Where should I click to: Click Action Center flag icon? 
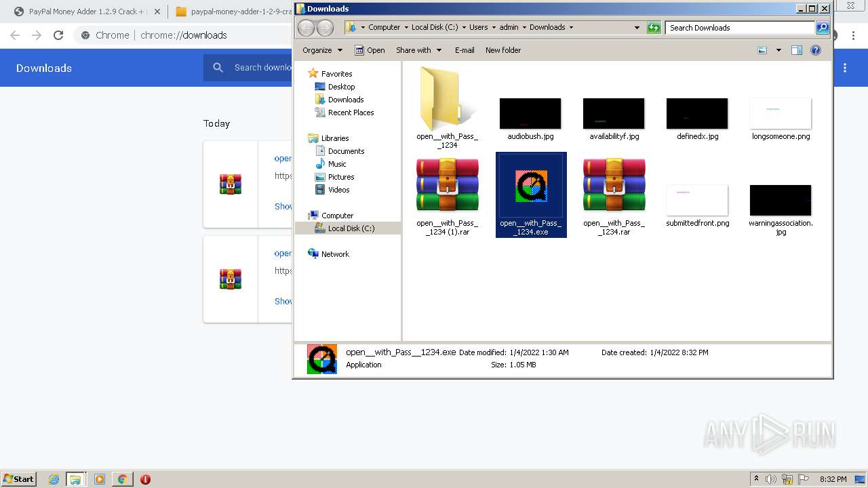(804, 479)
